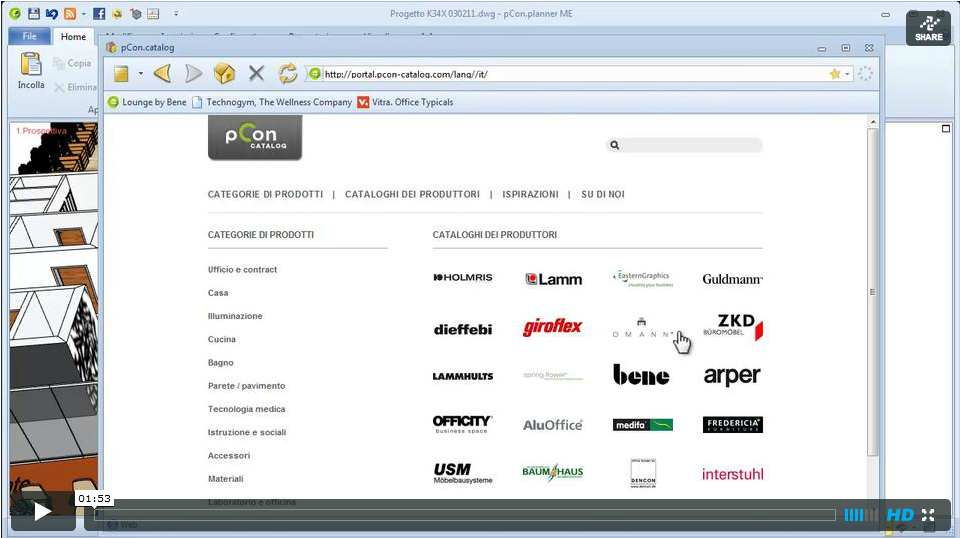
Task: Open the USM Möbelbausysteme catalog
Action: coord(463,473)
